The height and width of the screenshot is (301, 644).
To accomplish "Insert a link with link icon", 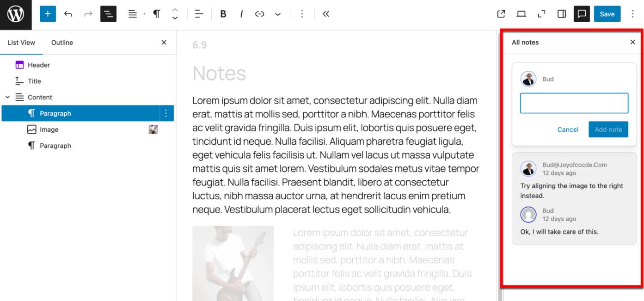I will tap(260, 14).
